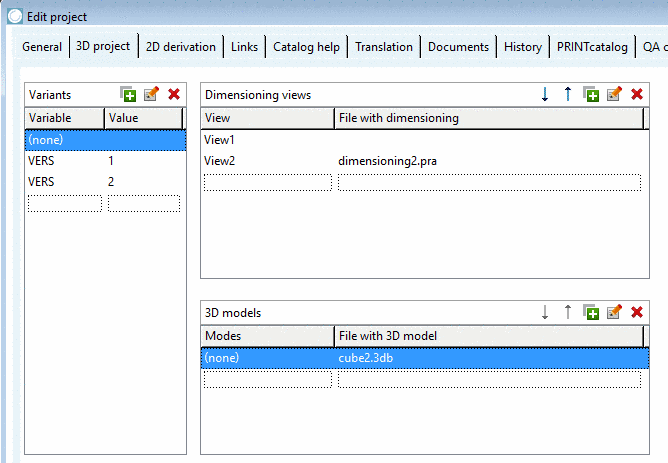The height and width of the screenshot is (463, 668).
Task: Switch to the 2D derivation tab
Action: (181, 46)
